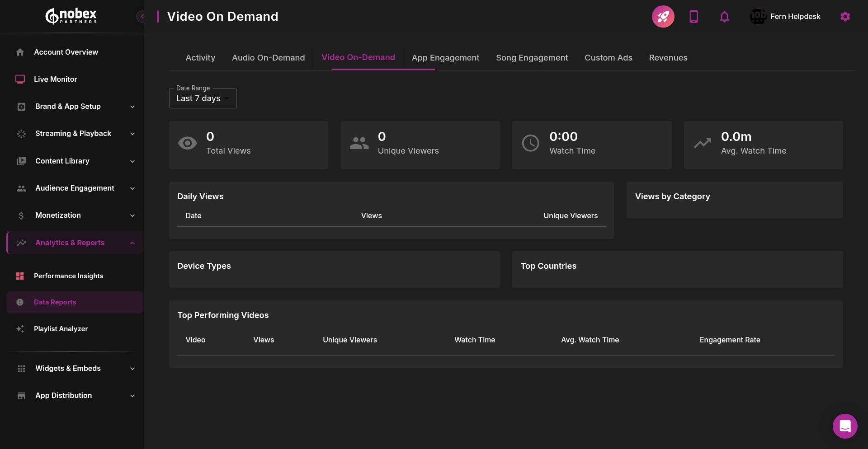Collapse the sidebar using the arrow icon
The width and height of the screenshot is (868, 449).
pos(142,16)
